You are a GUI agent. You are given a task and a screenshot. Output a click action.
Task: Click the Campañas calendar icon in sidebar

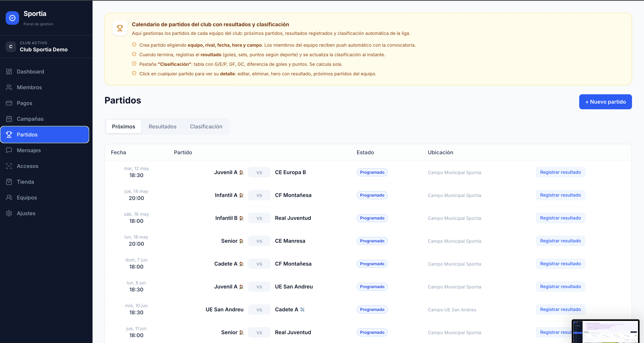tap(9, 119)
